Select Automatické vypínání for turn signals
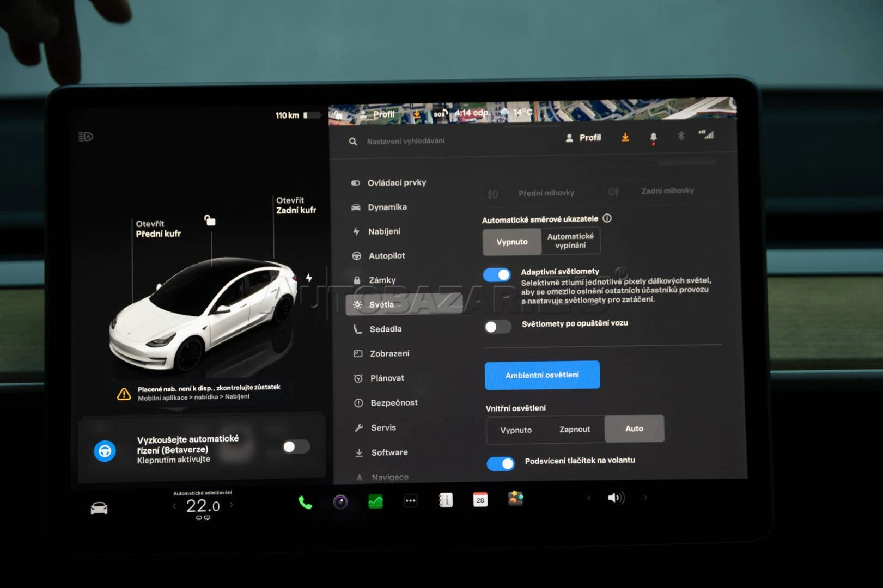883x588 pixels. pyautogui.click(x=570, y=241)
